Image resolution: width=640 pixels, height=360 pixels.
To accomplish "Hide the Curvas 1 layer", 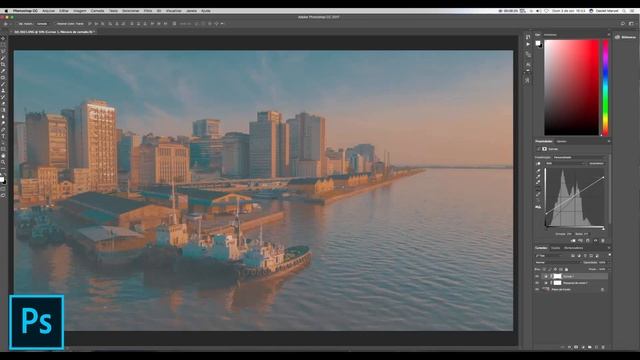I will pyautogui.click(x=537, y=276).
